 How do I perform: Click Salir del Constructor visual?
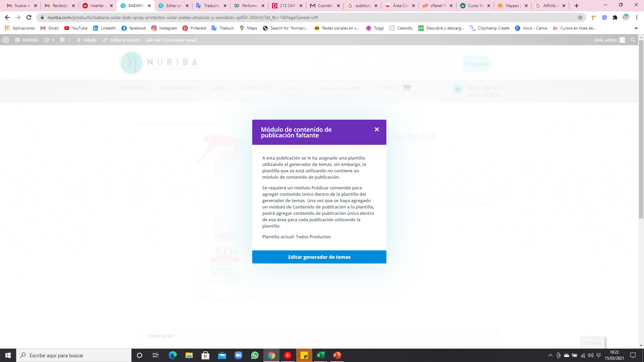(x=171, y=40)
